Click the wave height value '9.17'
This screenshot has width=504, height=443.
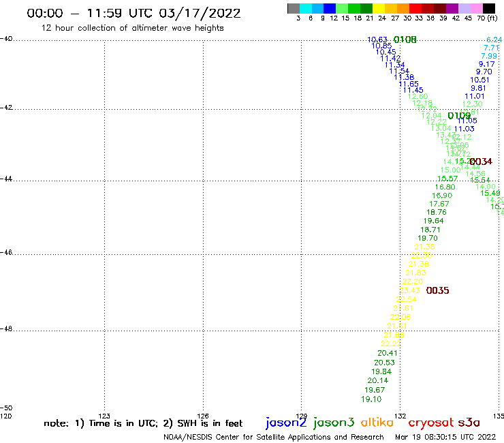tap(487, 64)
